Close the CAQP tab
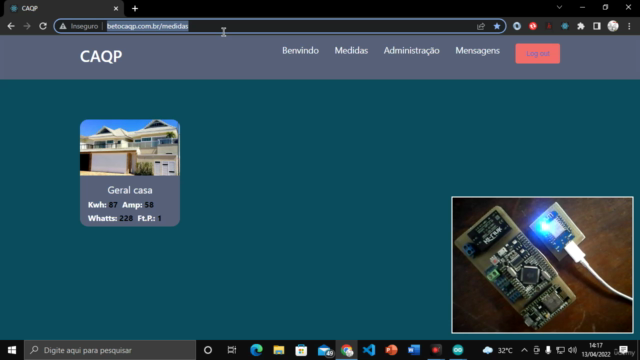Viewport: 640px width, 360px height. point(116,8)
